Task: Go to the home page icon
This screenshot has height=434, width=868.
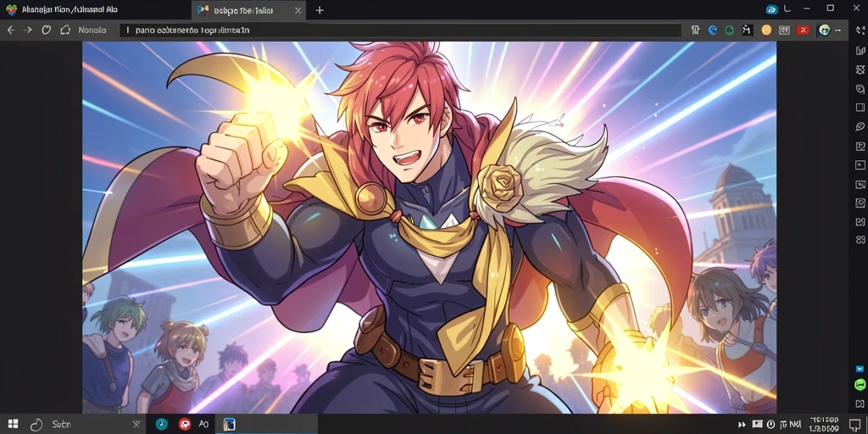Action: pos(65,30)
